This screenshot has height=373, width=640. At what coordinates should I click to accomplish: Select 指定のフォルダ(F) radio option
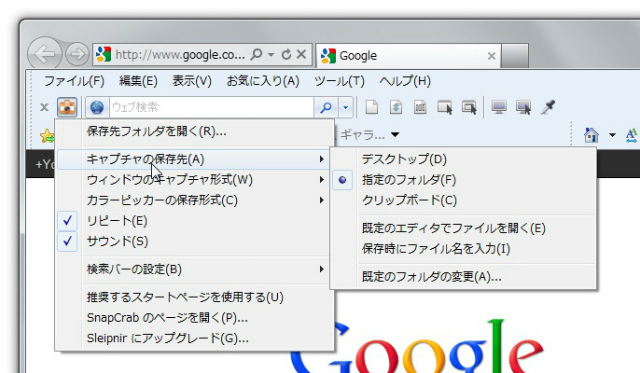(x=463, y=180)
